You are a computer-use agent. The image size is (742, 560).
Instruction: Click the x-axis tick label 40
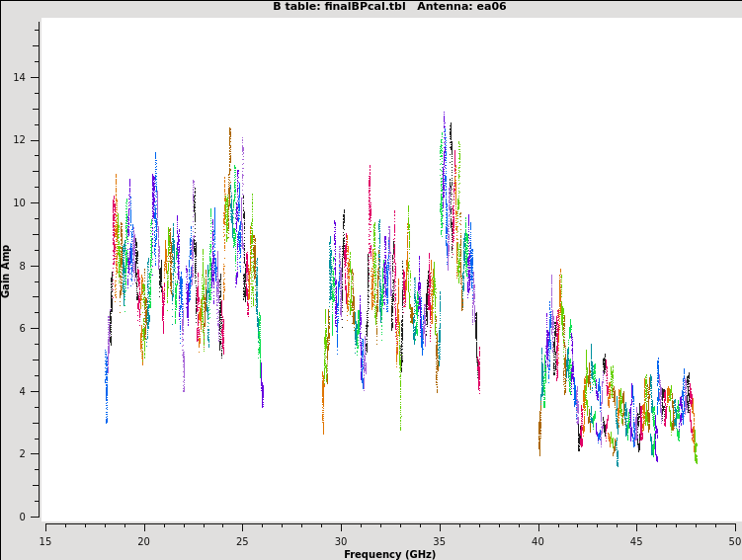click(538, 541)
